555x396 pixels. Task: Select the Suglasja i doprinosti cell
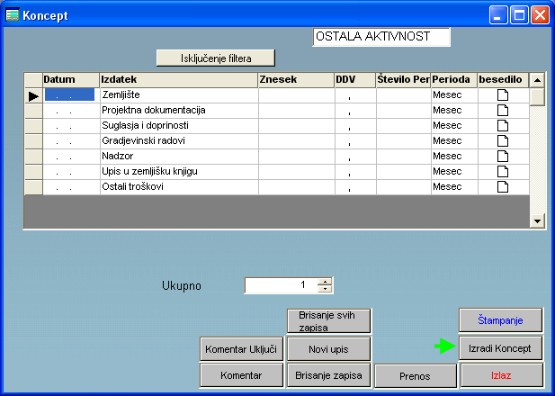point(179,126)
